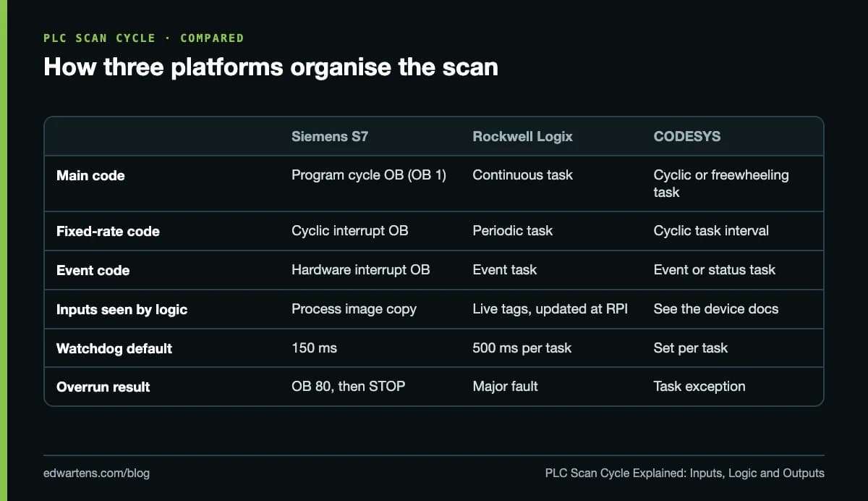Click the '150 ms' watchdog value
The width and height of the screenshot is (868, 501).
(x=314, y=348)
